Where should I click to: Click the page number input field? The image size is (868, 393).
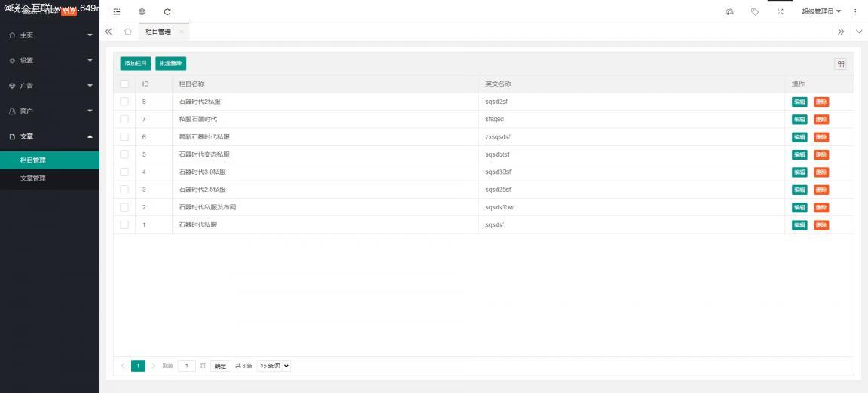click(x=187, y=366)
